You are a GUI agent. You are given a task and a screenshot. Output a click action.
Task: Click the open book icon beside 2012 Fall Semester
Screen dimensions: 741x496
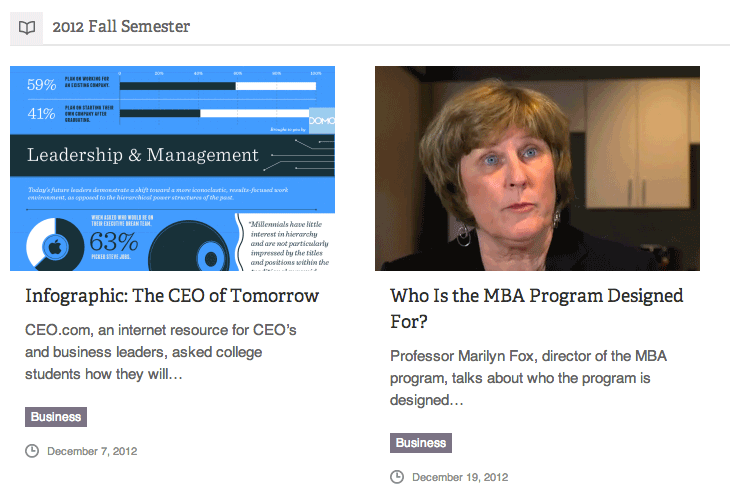pos(26,27)
